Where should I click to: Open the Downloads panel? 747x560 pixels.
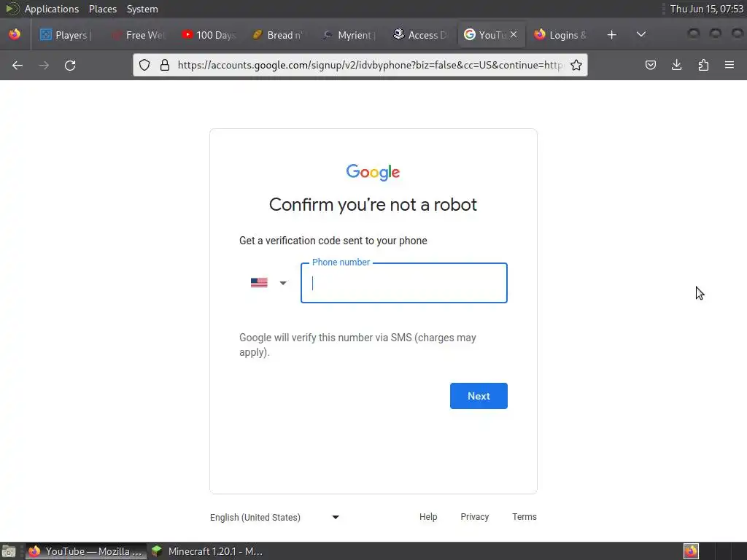(676, 65)
